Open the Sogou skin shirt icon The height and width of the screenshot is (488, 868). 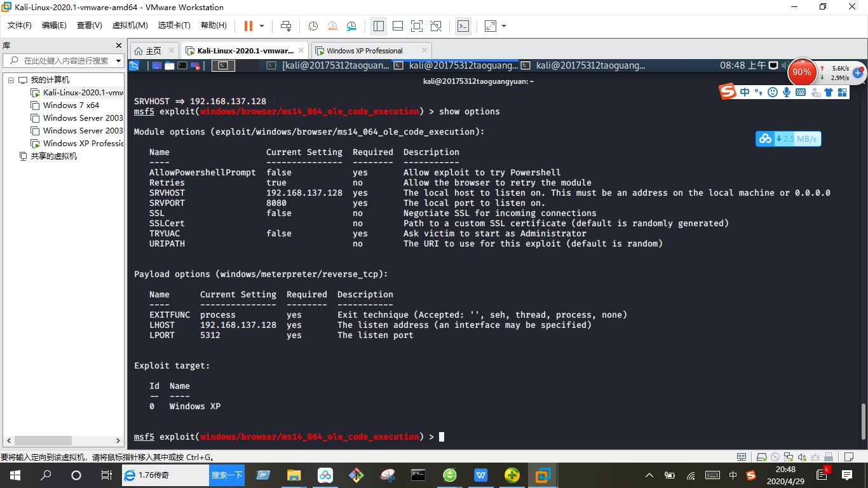tap(828, 92)
